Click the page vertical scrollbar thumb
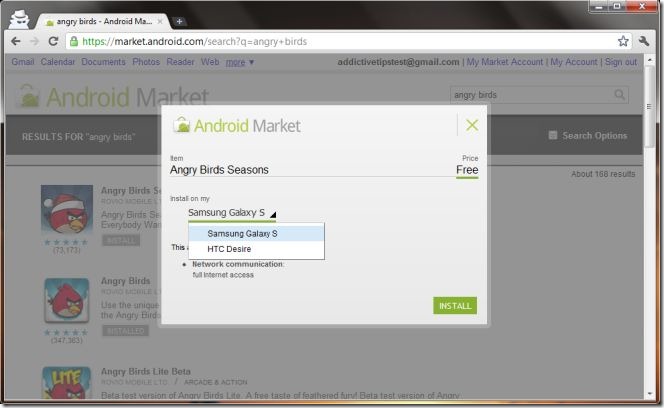Image resolution: width=664 pixels, height=408 pixels. (x=650, y=106)
